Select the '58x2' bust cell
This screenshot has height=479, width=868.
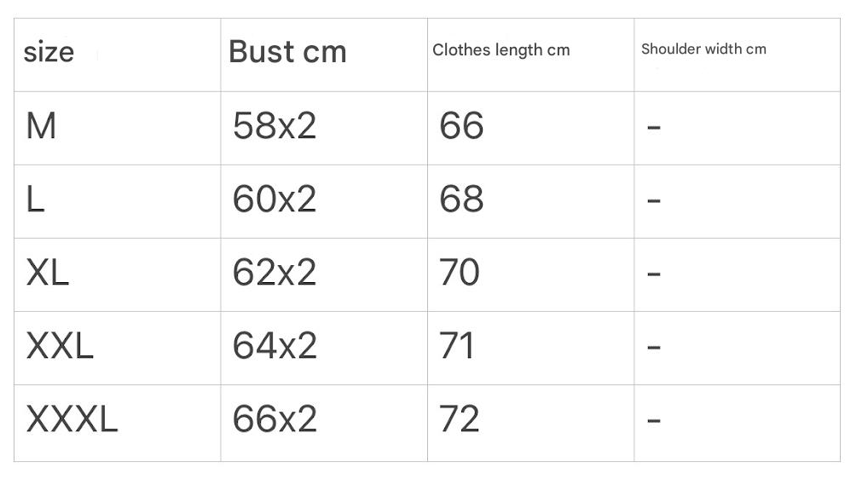point(274,126)
